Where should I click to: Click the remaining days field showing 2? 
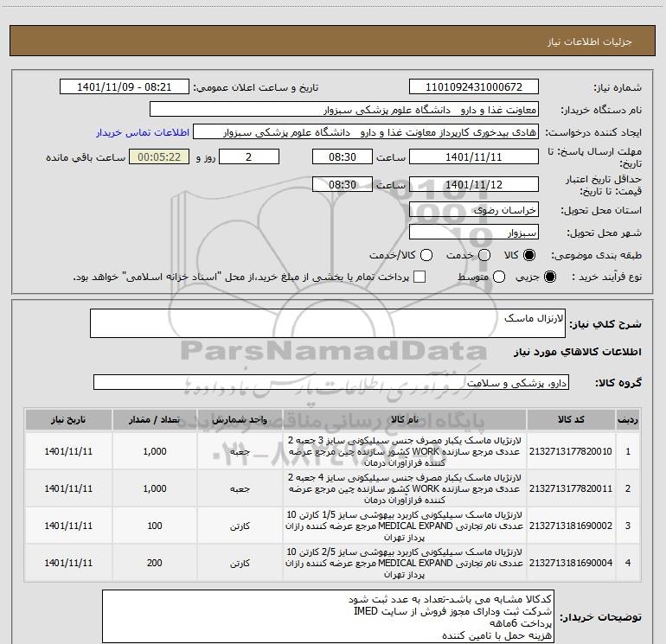coord(249,156)
